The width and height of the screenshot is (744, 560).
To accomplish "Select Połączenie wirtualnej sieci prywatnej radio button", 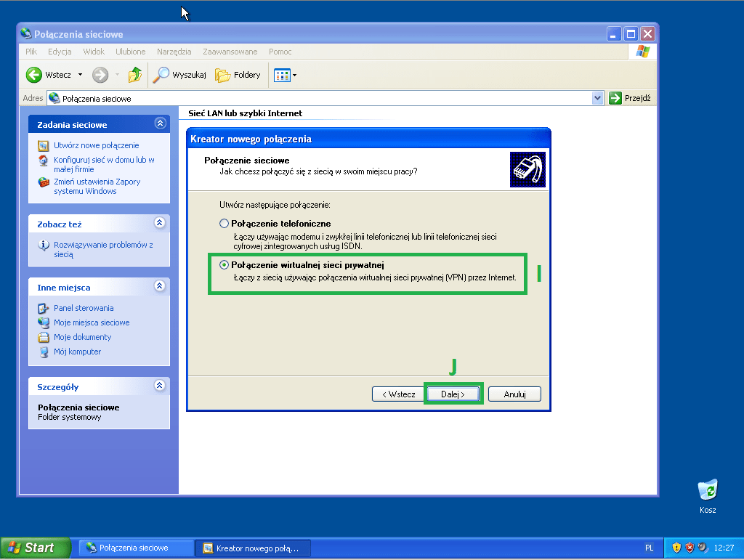I will (x=224, y=265).
